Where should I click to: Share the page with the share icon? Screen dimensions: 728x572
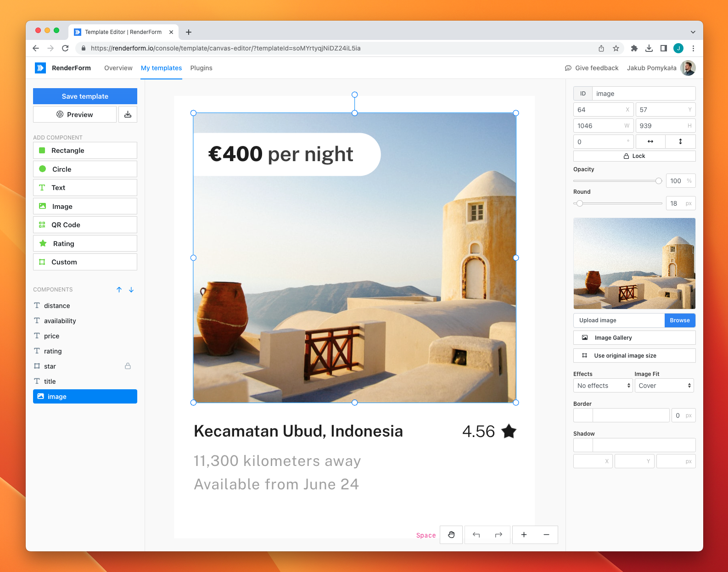pos(601,48)
